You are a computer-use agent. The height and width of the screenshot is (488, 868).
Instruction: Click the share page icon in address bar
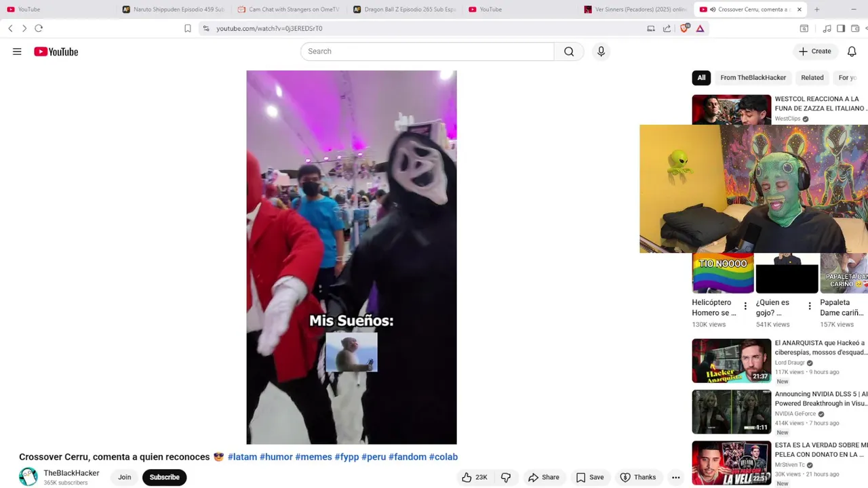tap(667, 28)
